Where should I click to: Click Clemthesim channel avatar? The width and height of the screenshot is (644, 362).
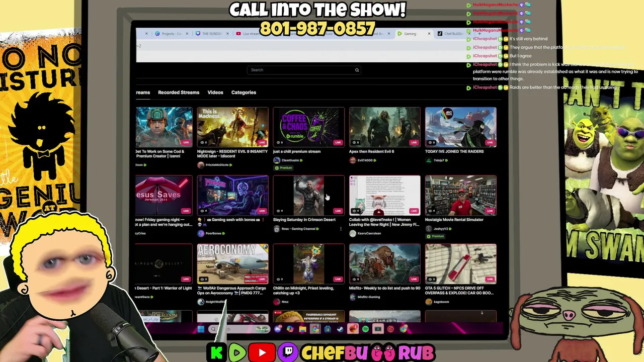(277, 160)
